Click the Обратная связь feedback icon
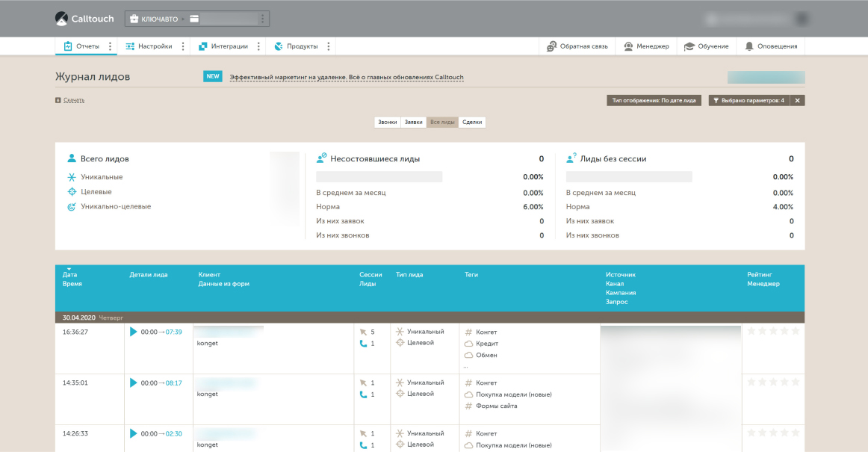Screen dimensions: 868x452 point(551,46)
